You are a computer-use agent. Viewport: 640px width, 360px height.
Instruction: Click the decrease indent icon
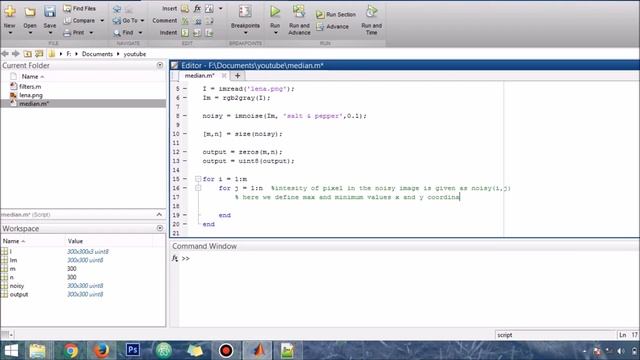[209, 33]
